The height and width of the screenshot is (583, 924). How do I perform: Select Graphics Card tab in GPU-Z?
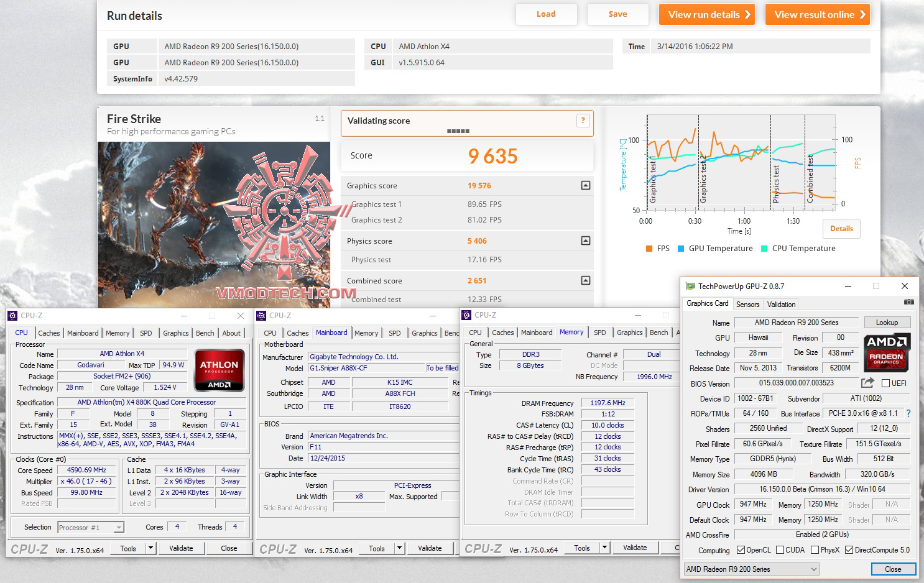pyautogui.click(x=707, y=303)
